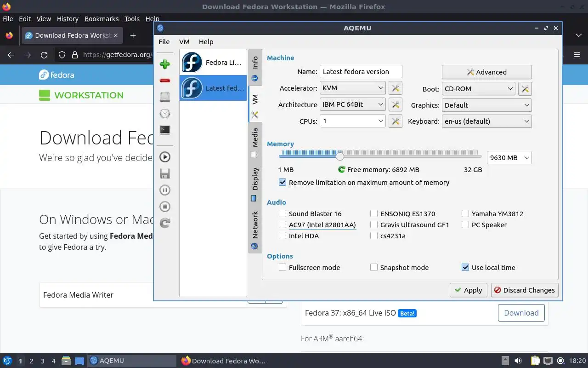The height and width of the screenshot is (368, 588).
Task: Open new tab in Firefox
Action: pos(133,35)
